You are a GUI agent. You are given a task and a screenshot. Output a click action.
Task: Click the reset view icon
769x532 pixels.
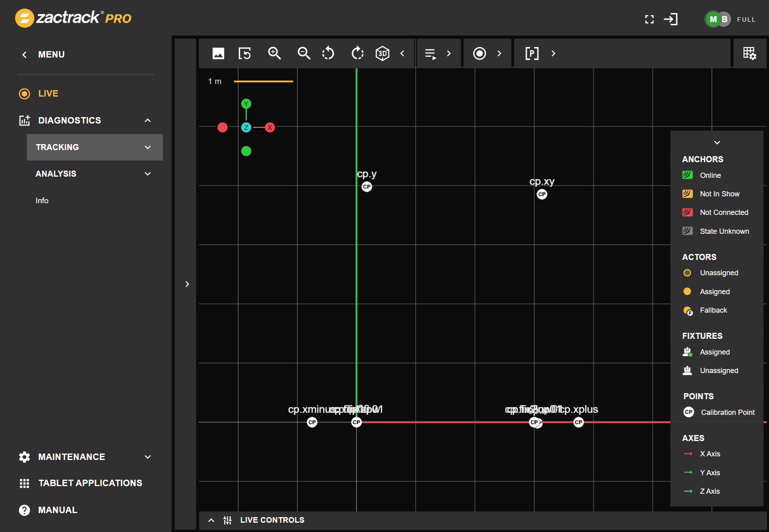pos(245,54)
